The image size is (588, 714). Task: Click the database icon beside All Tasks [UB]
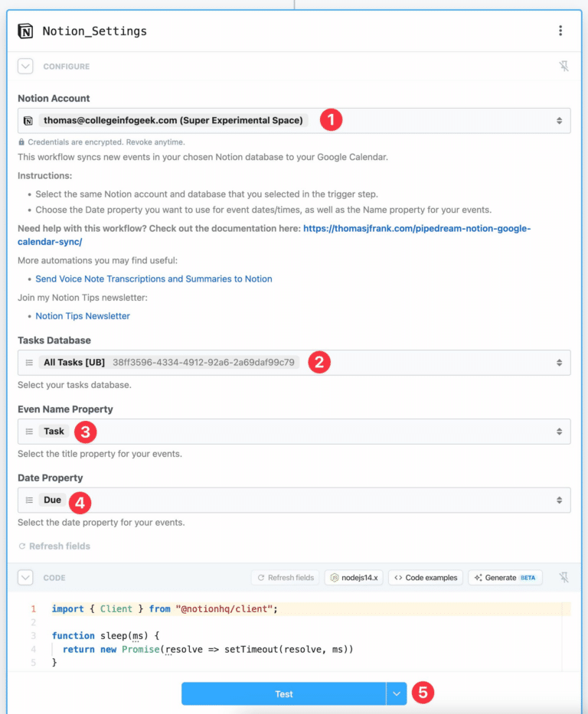[31, 362]
